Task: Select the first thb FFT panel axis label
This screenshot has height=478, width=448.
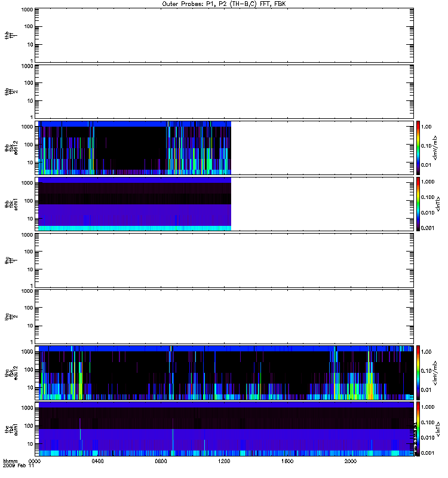Action: (11, 35)
